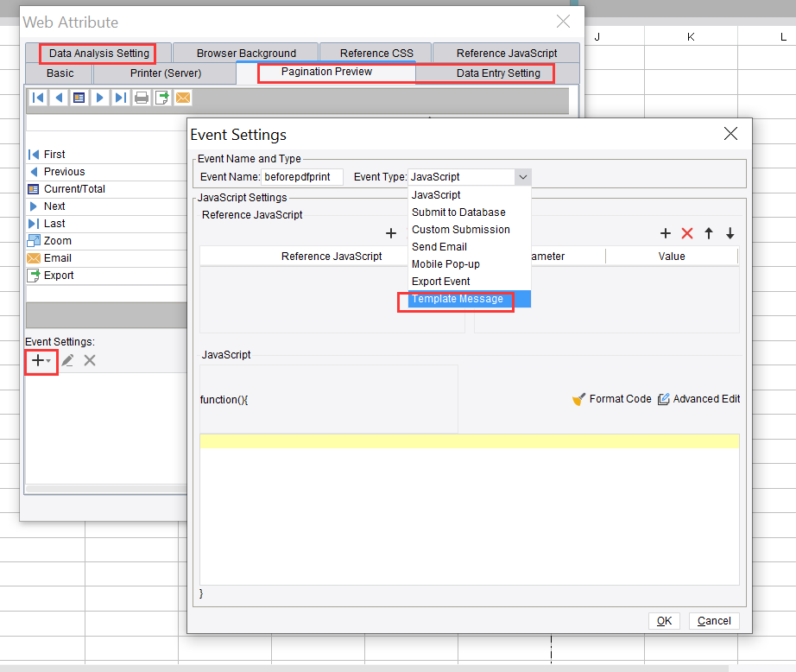Open Advanced Edit
Image resolution: width=796 pixels, height=672 pixels.
(699, 399)
